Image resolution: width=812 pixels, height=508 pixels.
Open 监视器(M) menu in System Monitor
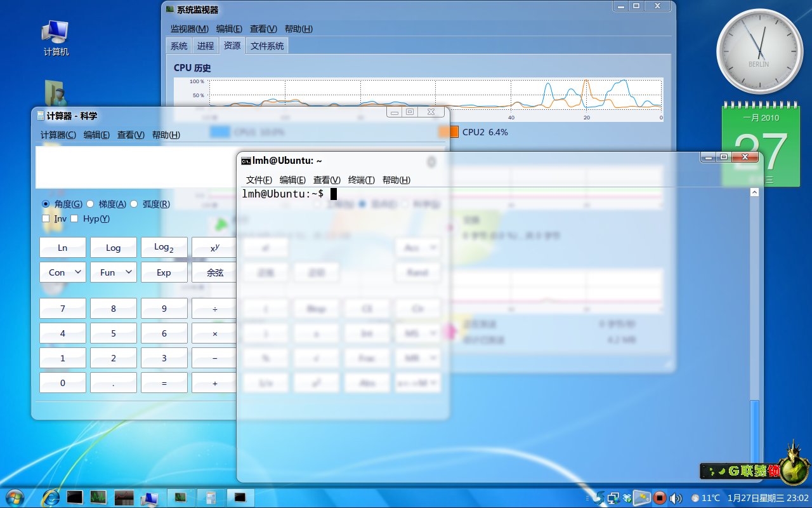click(x=189, y=29)
